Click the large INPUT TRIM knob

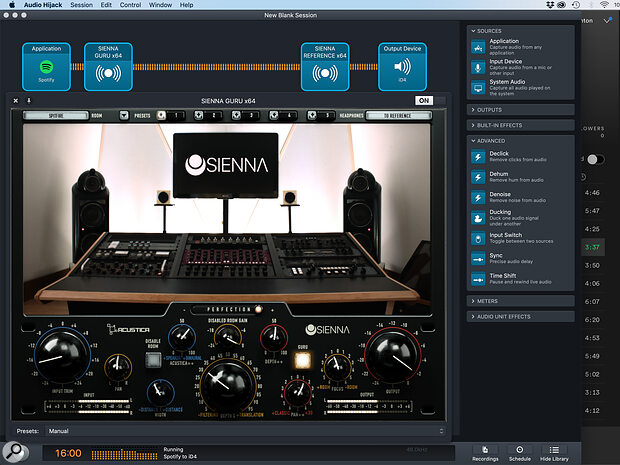62,356
